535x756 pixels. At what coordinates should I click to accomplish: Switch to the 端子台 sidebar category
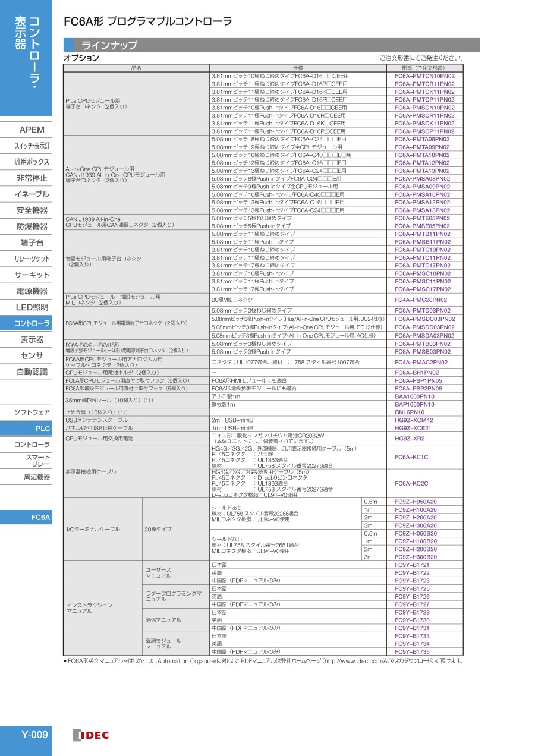click(32, 242)
